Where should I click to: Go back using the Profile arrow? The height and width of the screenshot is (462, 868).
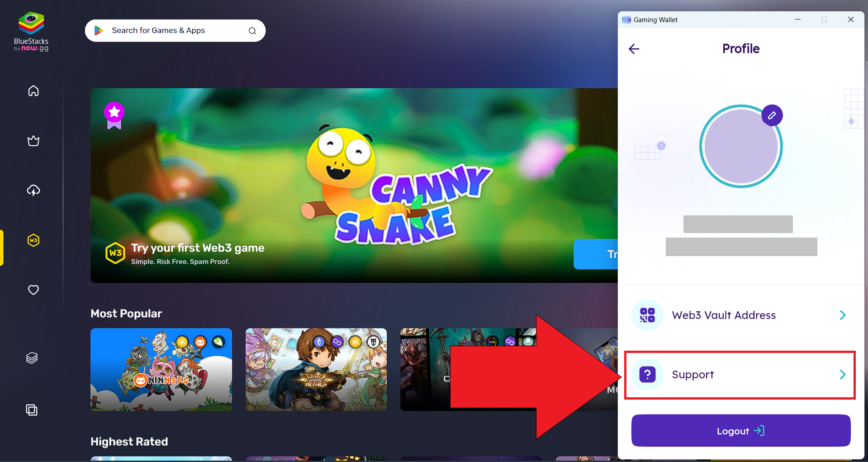(x=634, y=49)
